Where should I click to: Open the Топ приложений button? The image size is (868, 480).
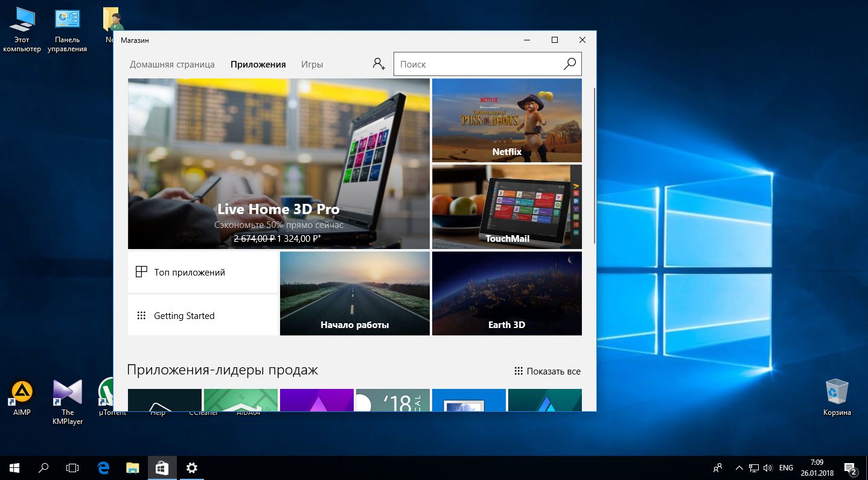pyautogui.click(x=203, y=272)
